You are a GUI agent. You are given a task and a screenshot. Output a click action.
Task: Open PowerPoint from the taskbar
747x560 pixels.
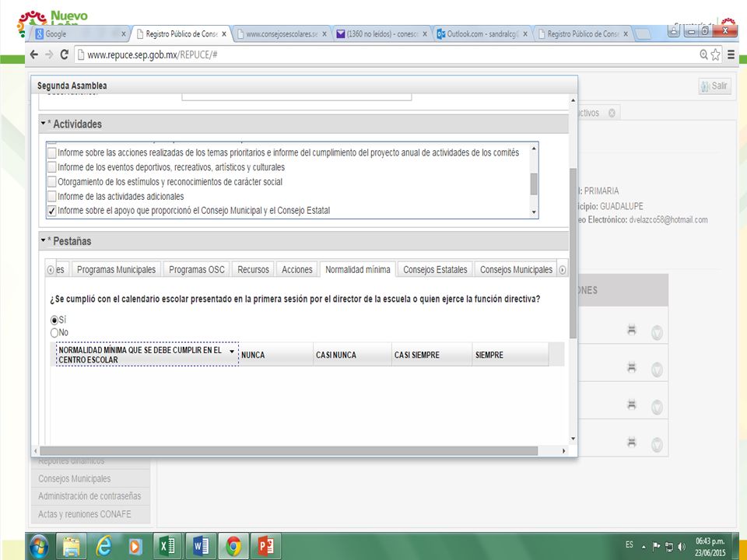tap(265, 546)
